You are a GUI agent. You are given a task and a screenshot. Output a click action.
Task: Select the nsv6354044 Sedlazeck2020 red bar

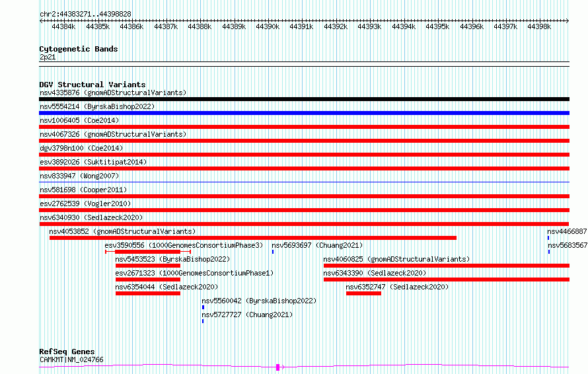coord(148,293)
